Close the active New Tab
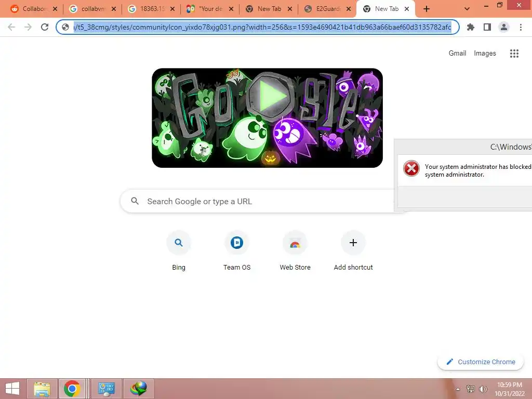Image resolution: width=532 pixels, height=399 pixels. (x=406, y=9)
